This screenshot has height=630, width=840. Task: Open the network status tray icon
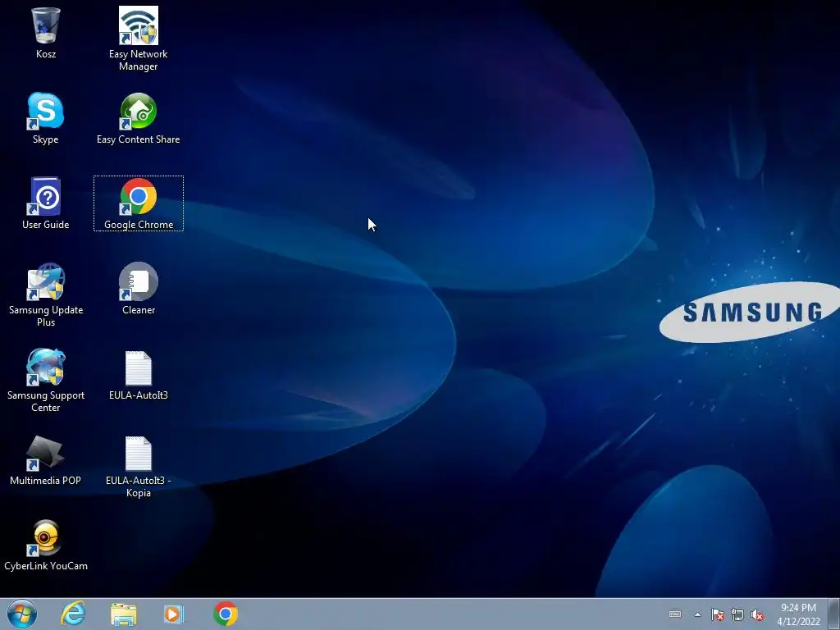737,614
